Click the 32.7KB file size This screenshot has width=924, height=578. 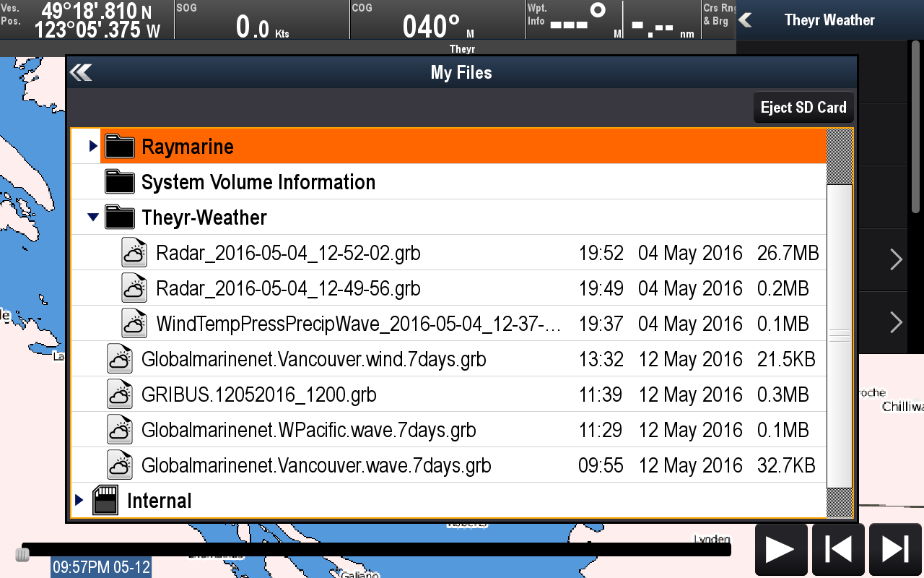785,465
